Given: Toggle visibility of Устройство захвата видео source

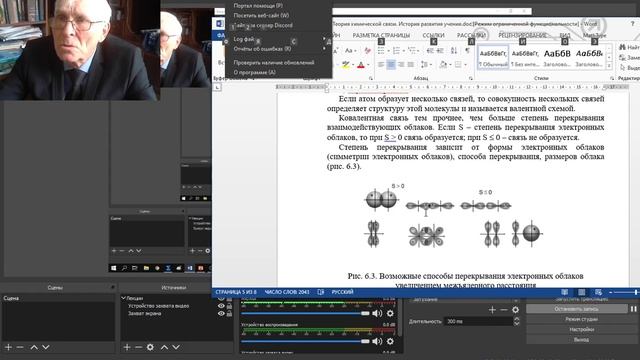Looking at the screenshot, I should coord(221,306).
